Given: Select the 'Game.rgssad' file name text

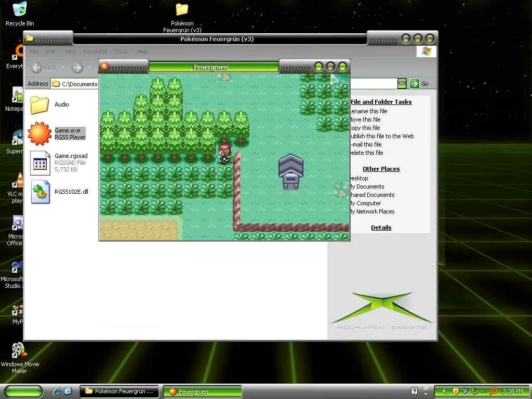Looking at the screenshot, I should point(71,156).
